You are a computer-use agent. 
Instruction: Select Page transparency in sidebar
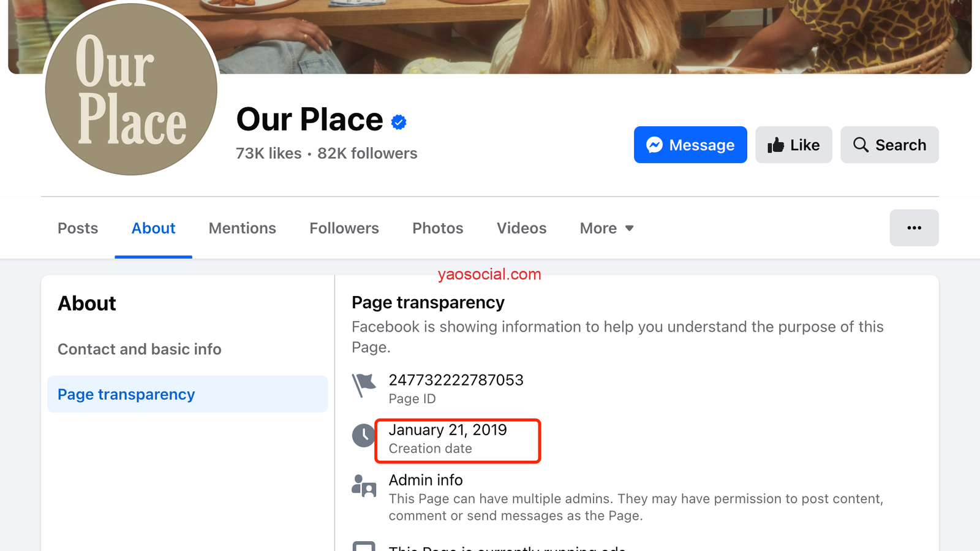click(x=126, y=394)
